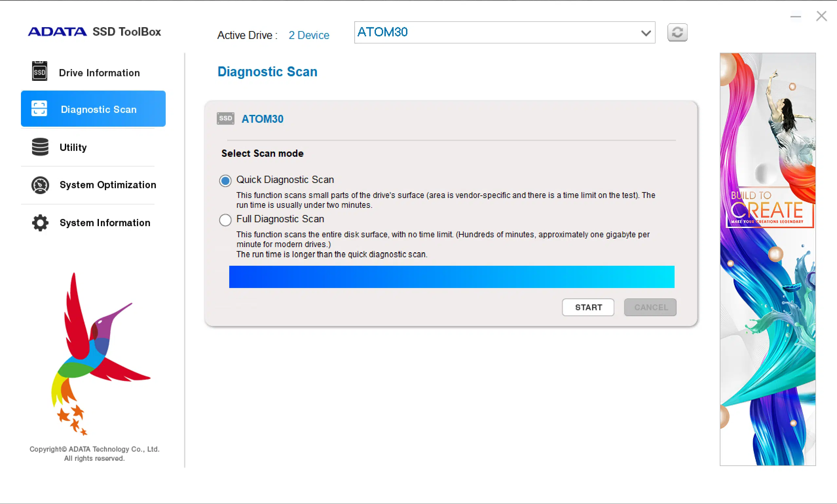
Task: Open the ATOM30 active drive dropdown
Action: pos(504,33)
